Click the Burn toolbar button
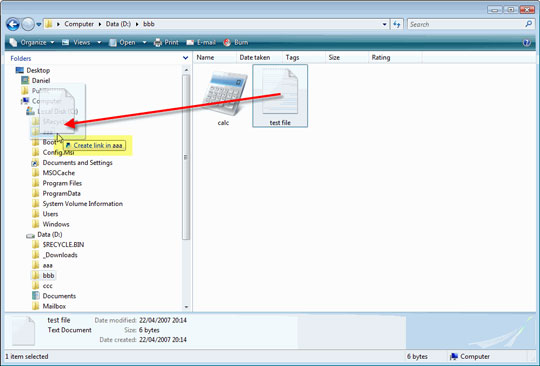540x366 pixels. [x=236, y=42]
